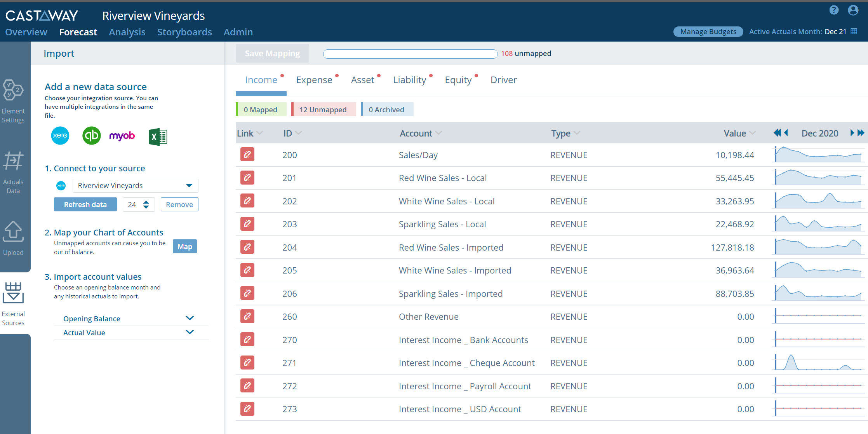Open the Upload panel from sidebar
868x434 pixels.
tap(14, 238)
